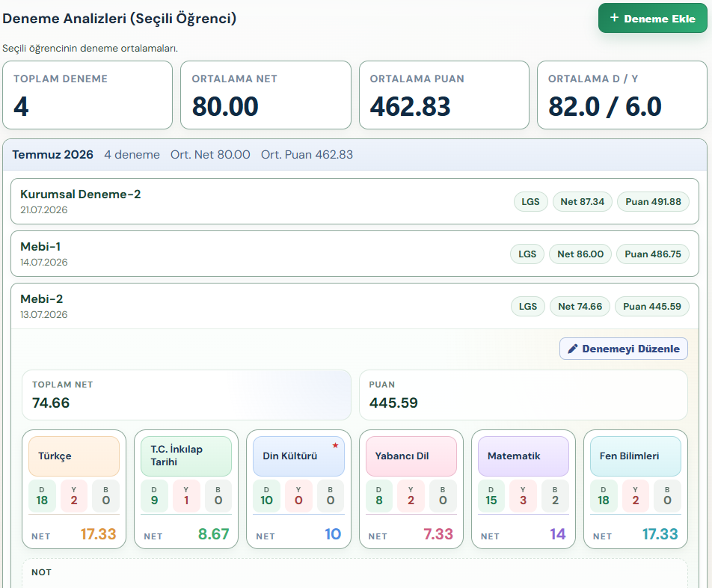Image resolution: width=712 pixels, height=588 pixels.
Task: Select the Yabancı Dil subject header
Action: click(x=411, y=456)
